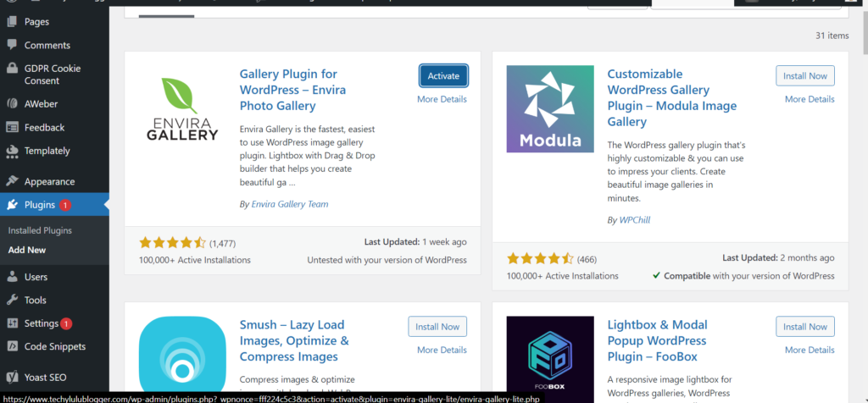Click the Feedback form icon
Screen dimensions: 868x403
pos(12,127)
